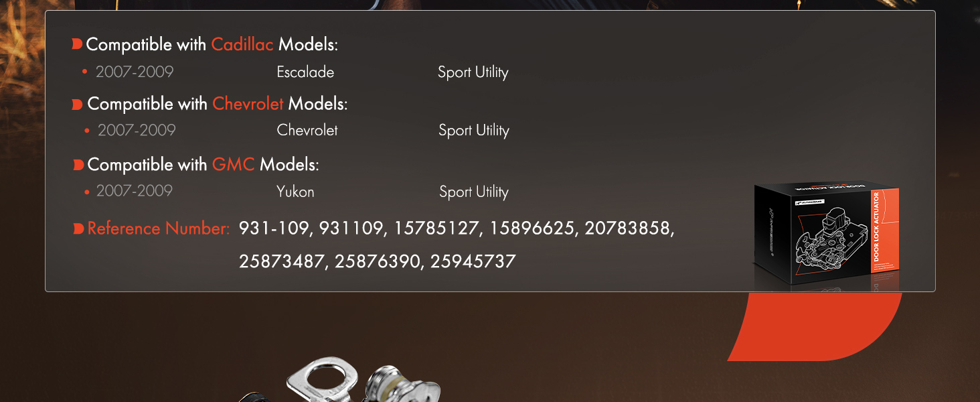Click Sport Utility in the Cadillac row
The height and width of the screenshot is (402, 980).
click(473, 72)
